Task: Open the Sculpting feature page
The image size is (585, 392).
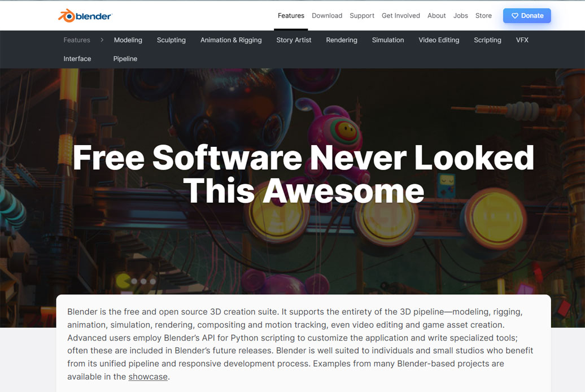Action: point(171,40)
